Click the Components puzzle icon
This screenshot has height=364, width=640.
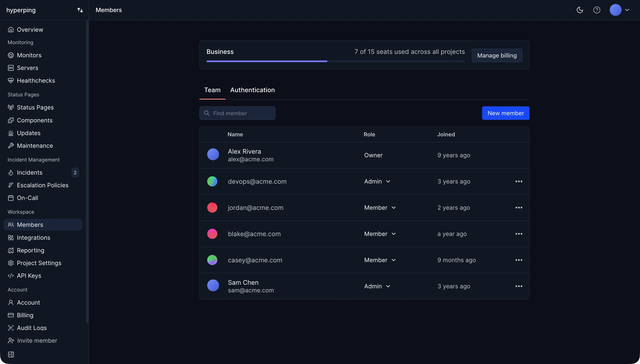11,120
